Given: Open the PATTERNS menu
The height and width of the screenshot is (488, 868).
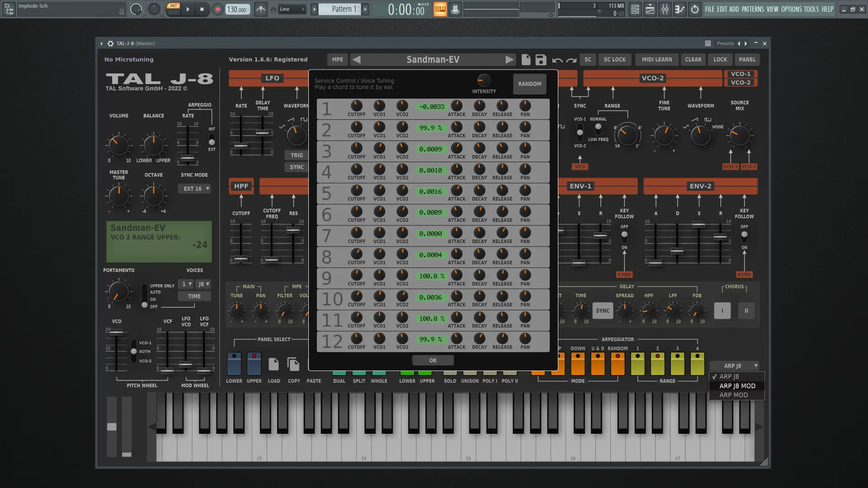Looking at the screenshot, I should click(752, 9).
